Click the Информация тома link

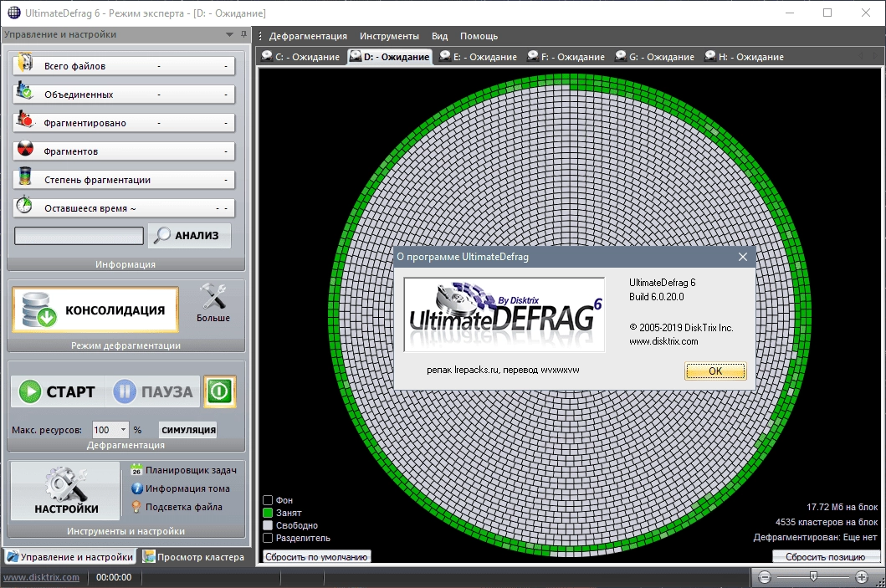pos(187,488)
